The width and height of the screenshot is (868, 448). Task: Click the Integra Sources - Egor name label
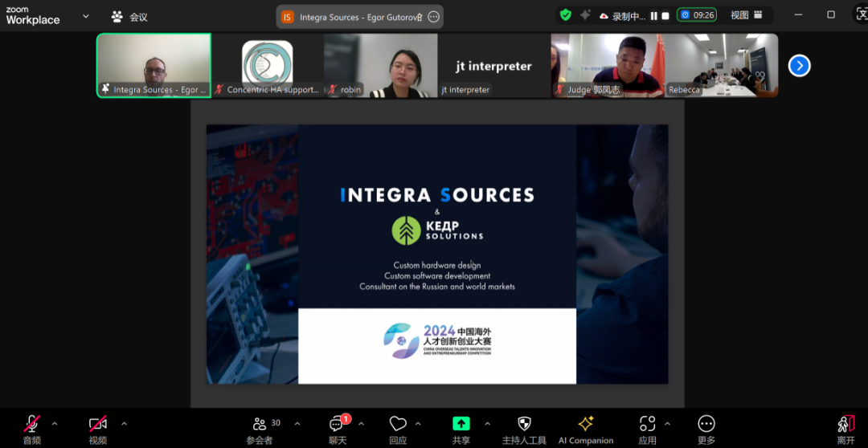click(x=160, y=90)
